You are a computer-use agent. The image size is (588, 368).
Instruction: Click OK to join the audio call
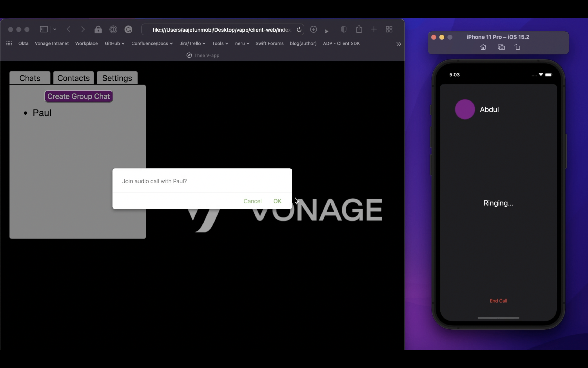coord(277,201)
